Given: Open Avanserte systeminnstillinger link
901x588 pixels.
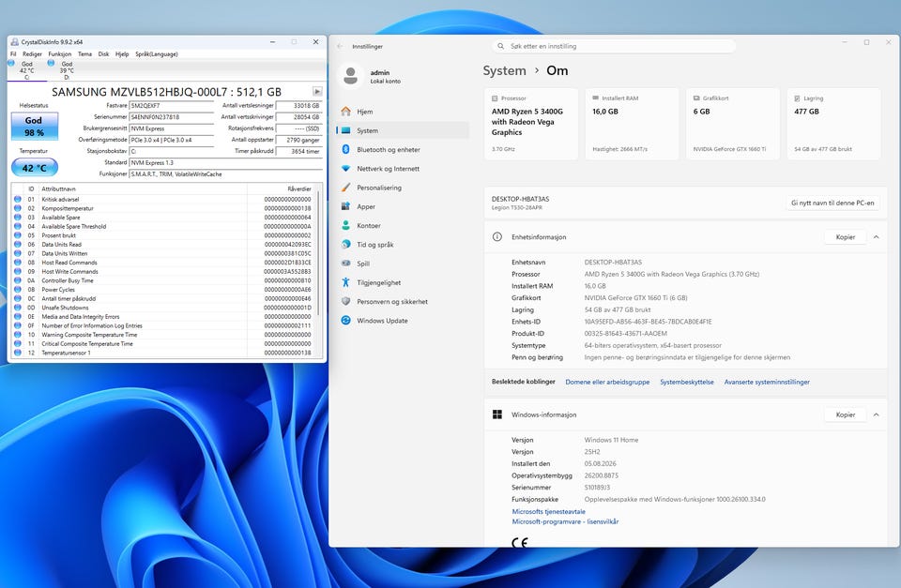Looking at the screenshot, I should 767,382.
